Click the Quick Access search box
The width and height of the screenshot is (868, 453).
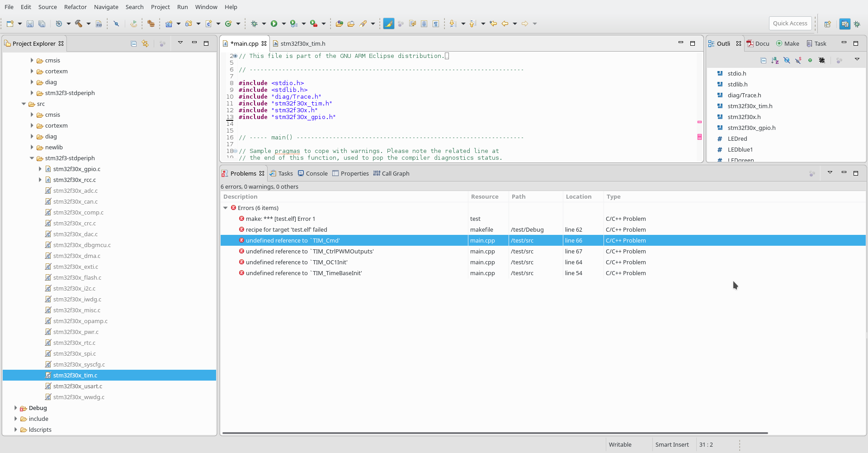coord(790,24)
